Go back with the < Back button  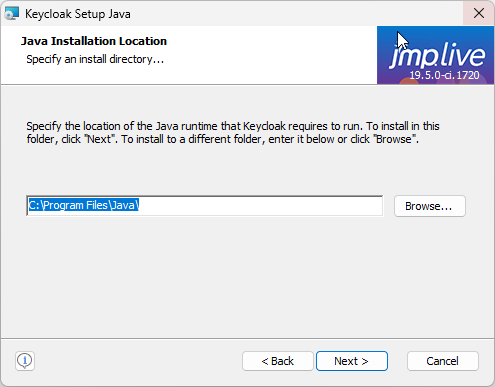(x=278, y=361)
